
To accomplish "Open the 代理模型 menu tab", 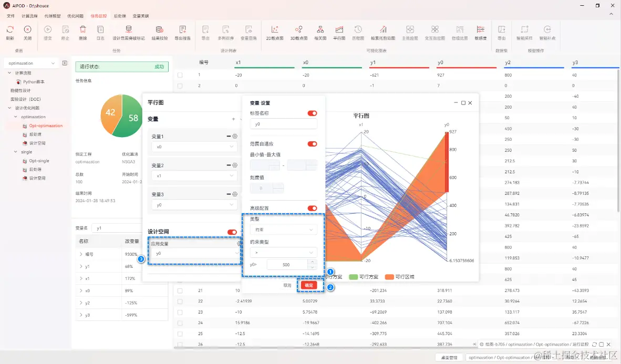I will (53, 16).
